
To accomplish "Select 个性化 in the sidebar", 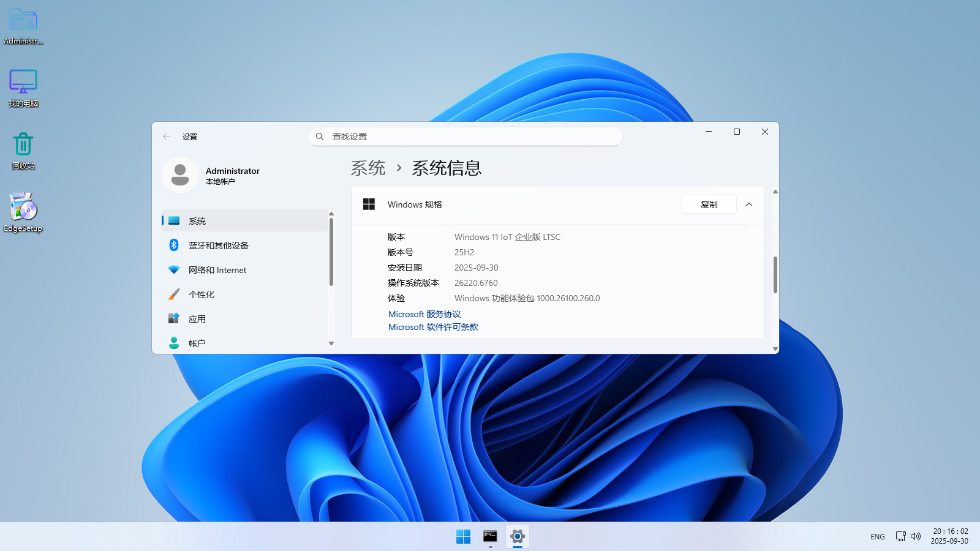I will click(246, 294).
